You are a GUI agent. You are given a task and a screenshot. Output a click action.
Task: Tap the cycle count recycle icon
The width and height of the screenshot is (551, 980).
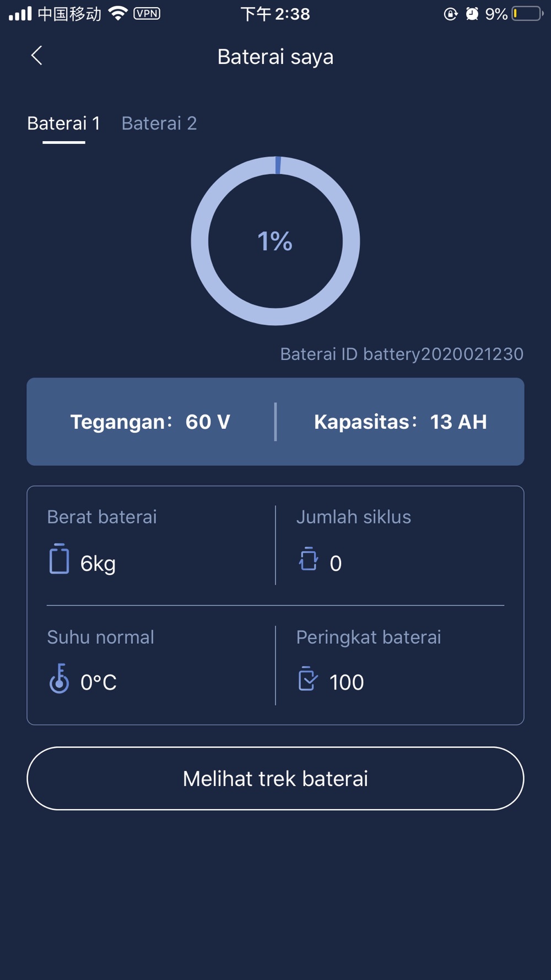[x=309, y=559]
